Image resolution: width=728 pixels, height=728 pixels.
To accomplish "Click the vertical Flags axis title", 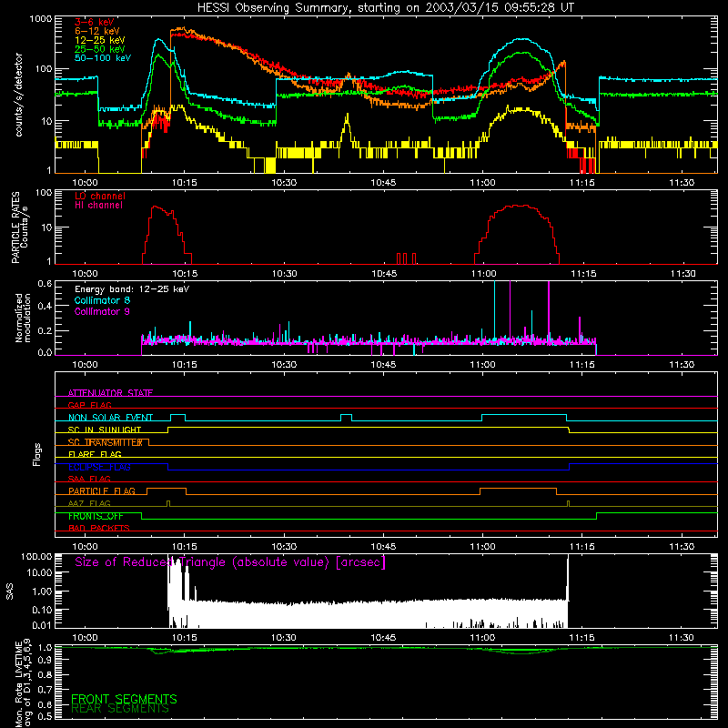I will pos(36,454).
